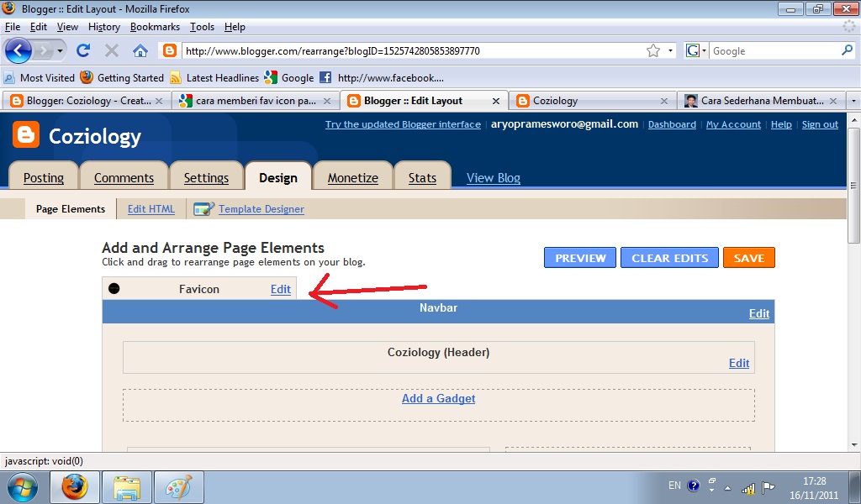861x504 pixels.
Task: Show hidden tray icons arrow
Action: (727, 487)
